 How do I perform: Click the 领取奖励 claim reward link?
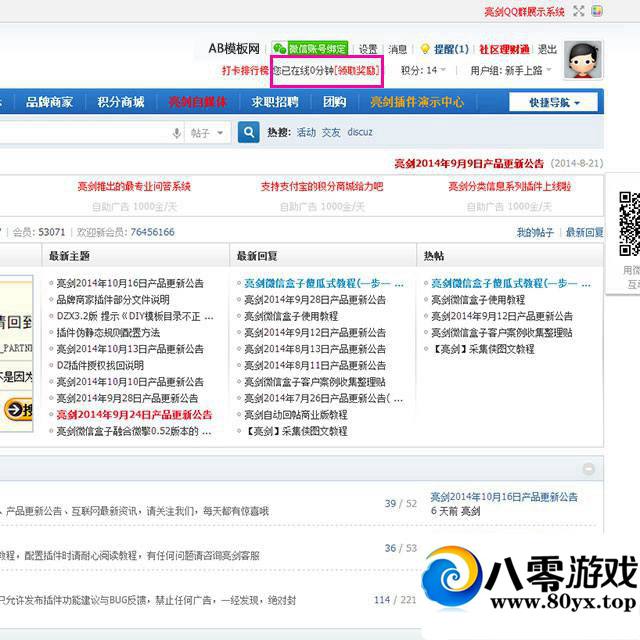click(356, 71)
